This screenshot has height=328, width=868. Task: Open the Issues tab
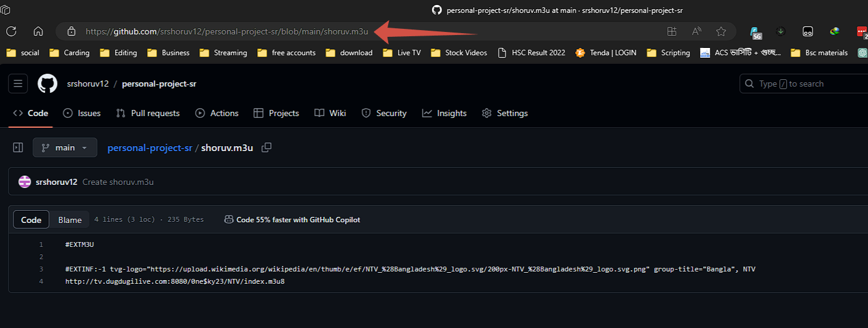point(82,113)
